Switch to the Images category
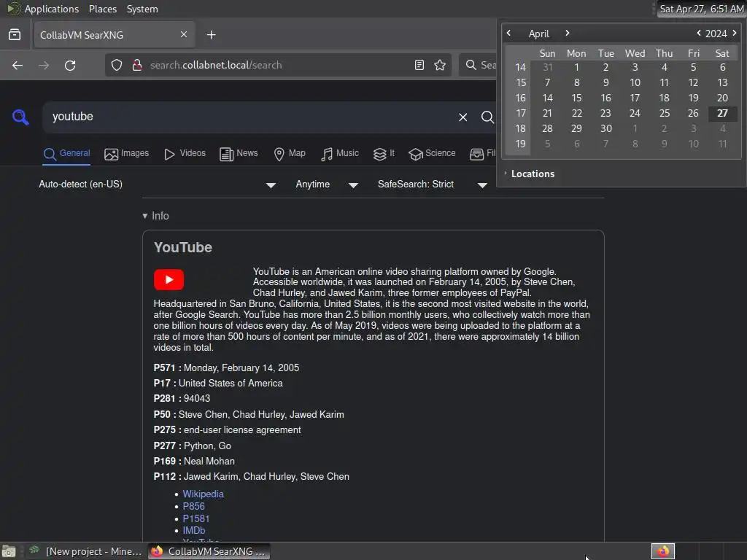747x560 pixels. click(127, 154)
